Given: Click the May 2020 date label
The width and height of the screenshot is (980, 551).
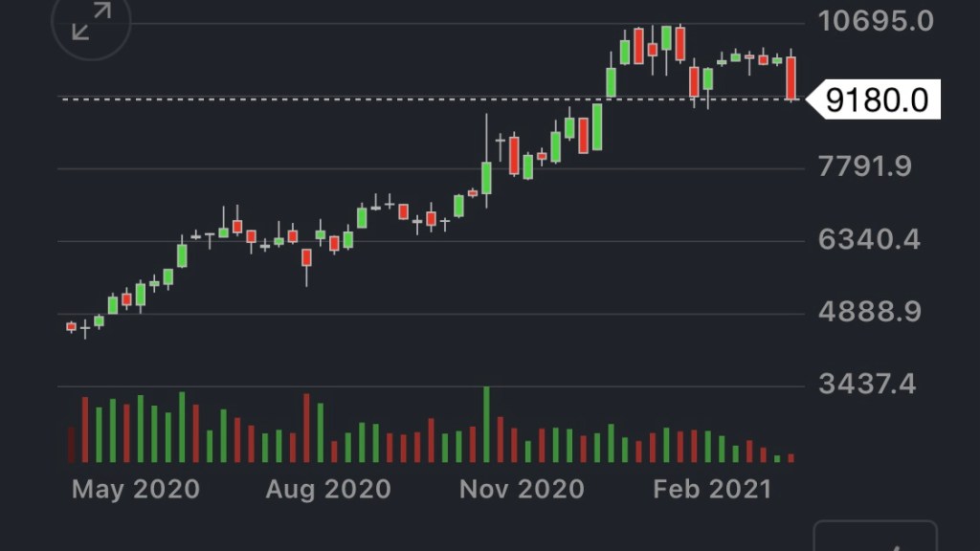Looking at the screenshot, I should tap(136, 490).
